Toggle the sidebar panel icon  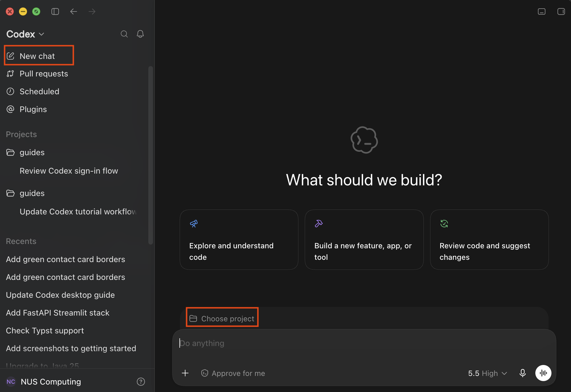[x=55, y=11]
